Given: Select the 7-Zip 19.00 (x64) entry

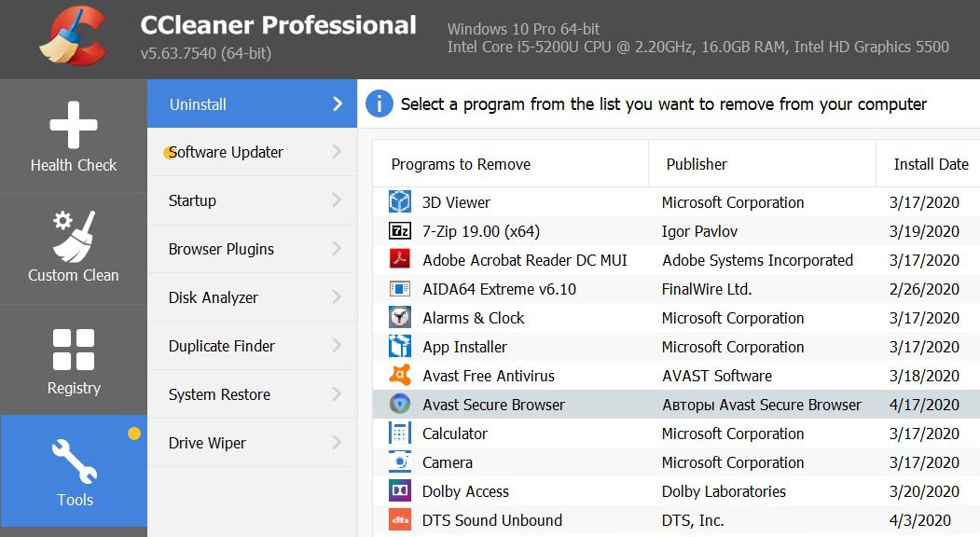Looking at the screenshot, I should [481, 231].
